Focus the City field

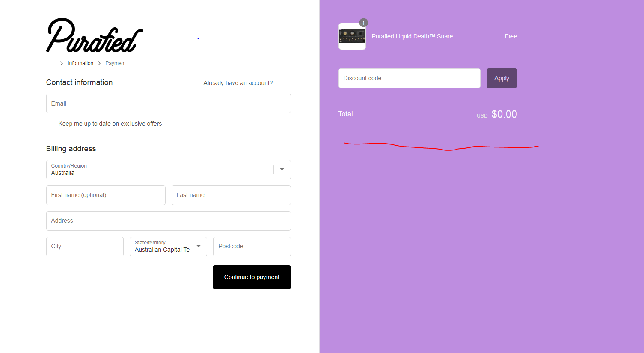(85, 247)
